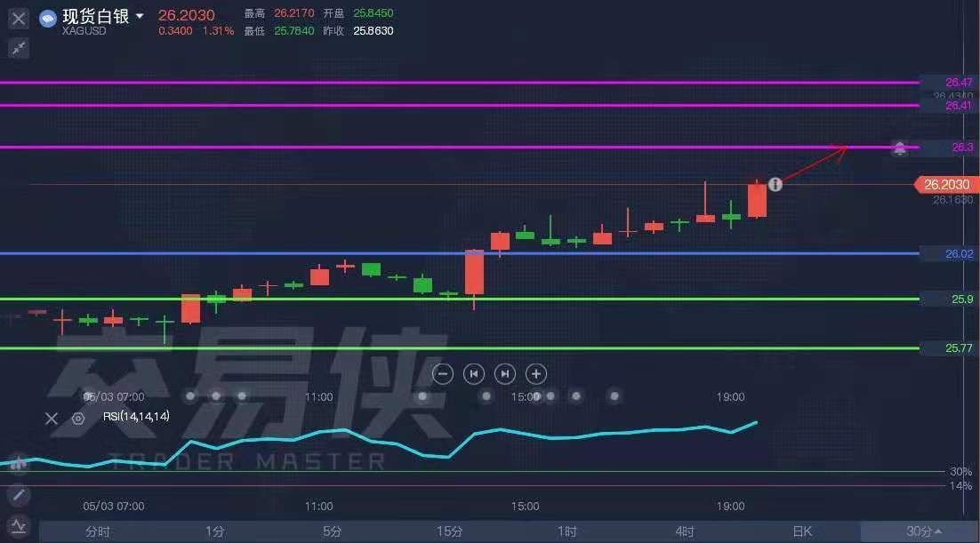Remove the RSI indicator panel

point(52,418)
